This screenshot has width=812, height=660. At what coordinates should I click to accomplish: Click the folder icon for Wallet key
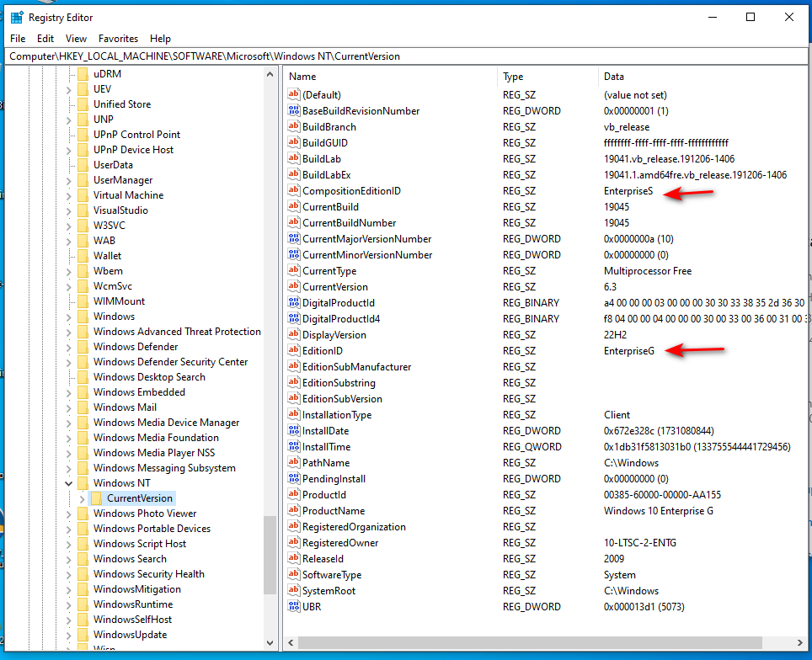[83, 256]
